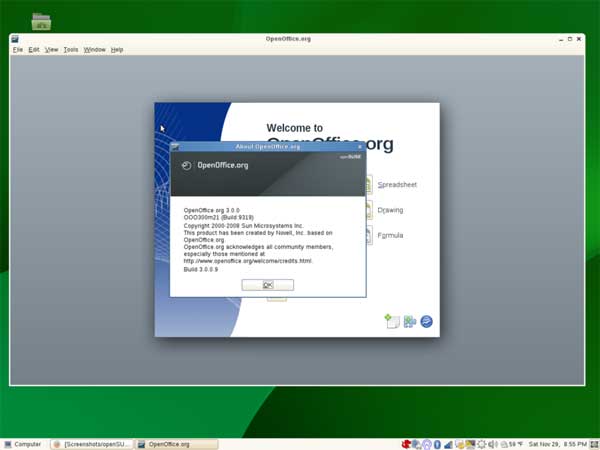This screenshot has width=600, height=450.
Task: Click the Bluetooth tray icon
Action: (x=437, y=443)
